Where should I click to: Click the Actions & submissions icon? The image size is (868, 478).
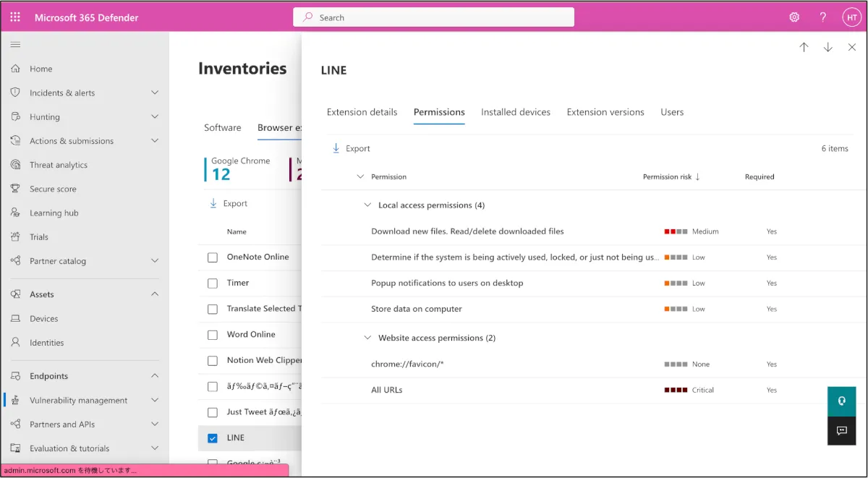click(15, 141)
